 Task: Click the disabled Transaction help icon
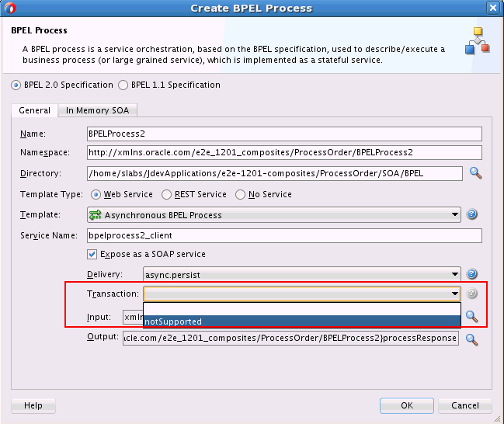click(x=471, y=294)
